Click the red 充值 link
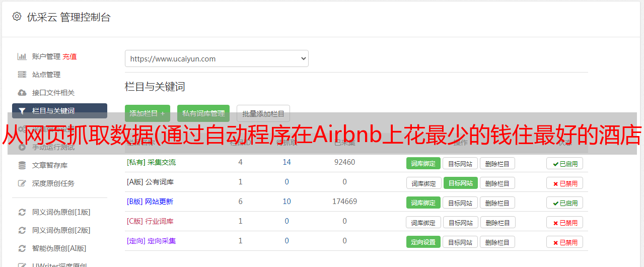Viewport: 644px width, 267px height. point(69,56)
